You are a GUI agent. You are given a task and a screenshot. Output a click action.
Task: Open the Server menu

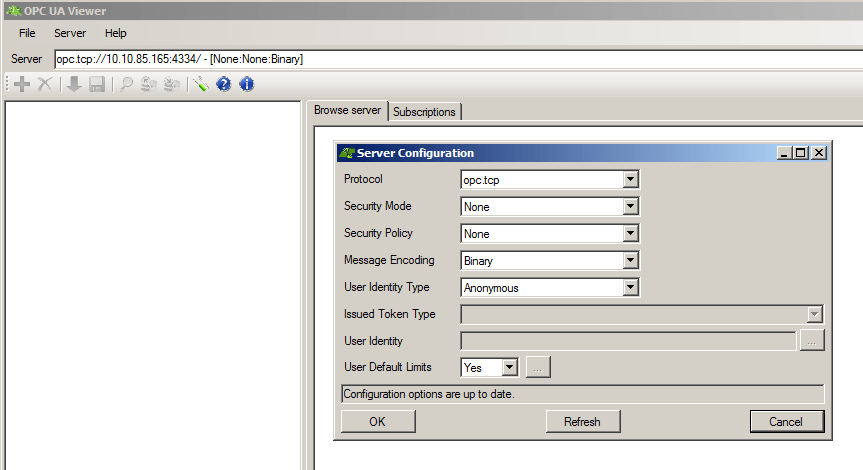[70, 33]
